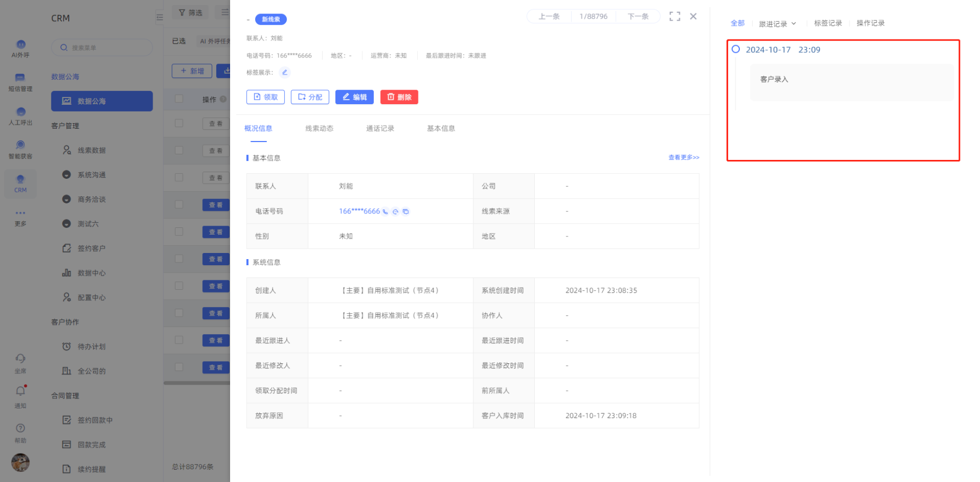Check the select-all checkbox in the table header
Image resolution: width=980 pixels, height=482 pixels.
[179, 99]
